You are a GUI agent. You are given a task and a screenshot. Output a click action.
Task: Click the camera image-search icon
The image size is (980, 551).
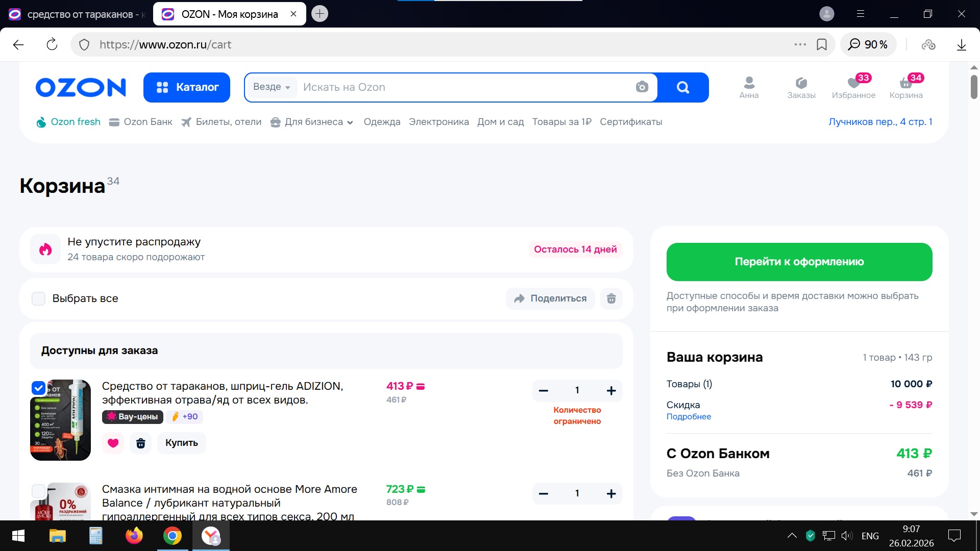(x=642, y=87)
